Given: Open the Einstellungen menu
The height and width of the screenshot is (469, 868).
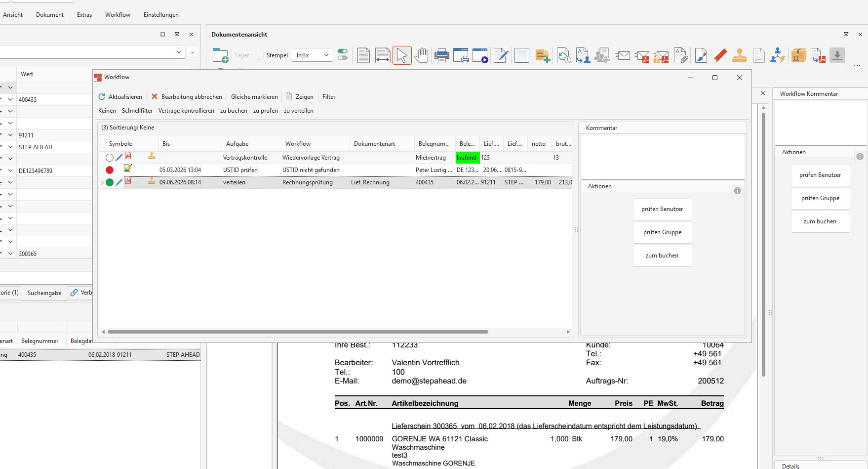Looking at the screenshot, I should [x=161, y=15].
